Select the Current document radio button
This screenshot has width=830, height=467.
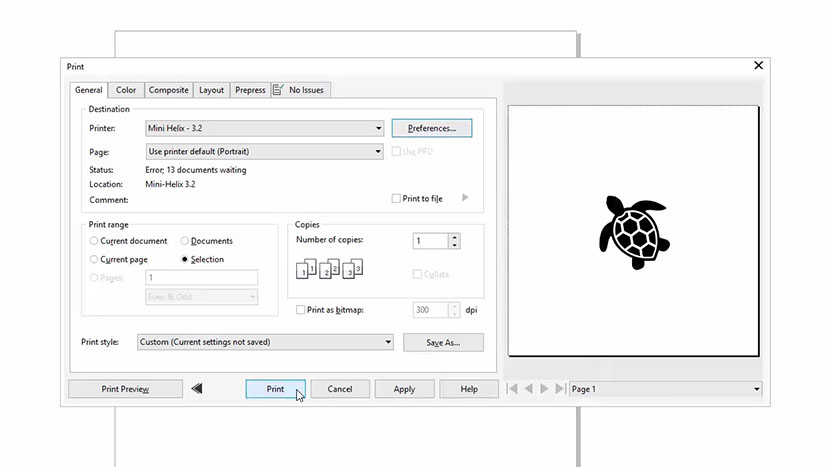click(x=94, y=241)
